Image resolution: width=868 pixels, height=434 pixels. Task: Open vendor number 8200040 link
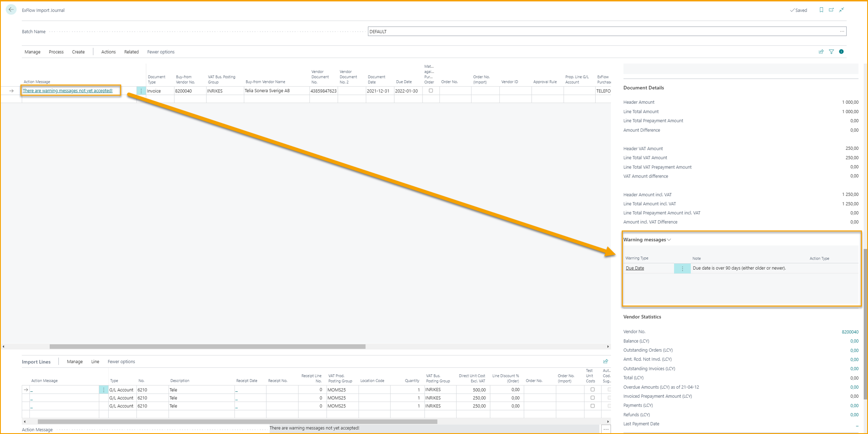[850, 332]
